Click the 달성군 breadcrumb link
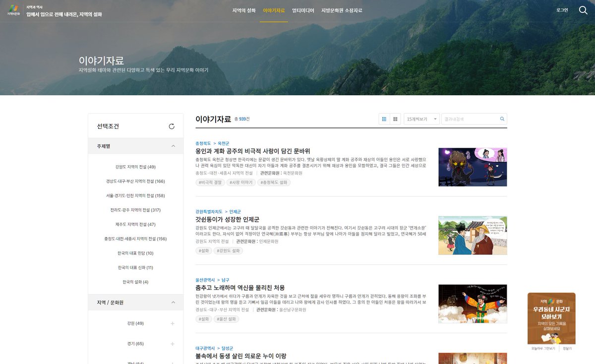595x364 pixels. pyautogui.click(x=227, y=349)
